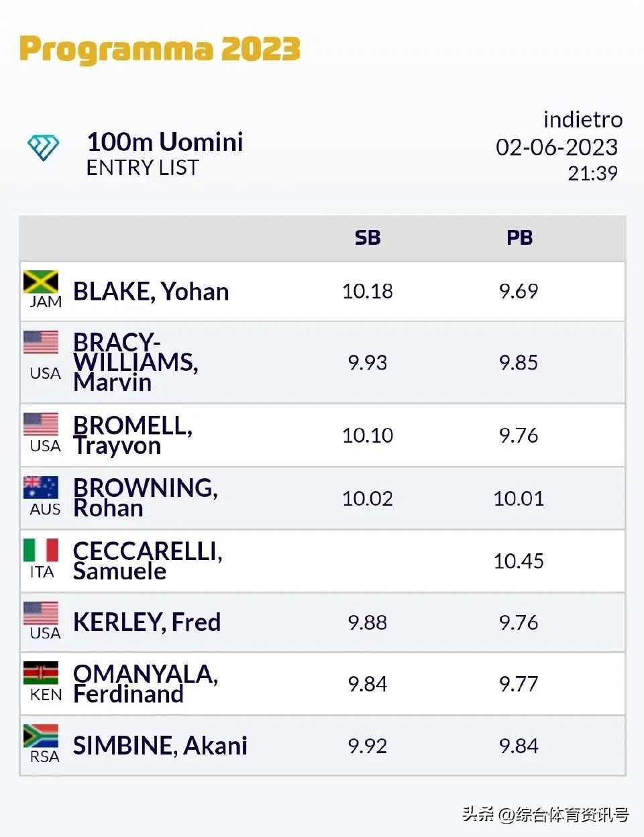Click the USA flag beside Bracy-Williams
This screenshot has width=644, height=837.
[x=41, y=342]
